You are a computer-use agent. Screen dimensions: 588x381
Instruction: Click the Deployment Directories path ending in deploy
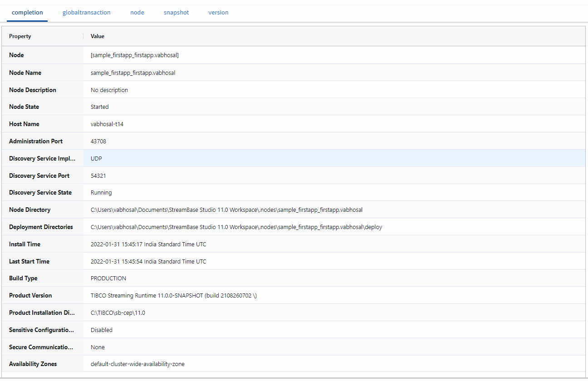[x=236, y=227]
